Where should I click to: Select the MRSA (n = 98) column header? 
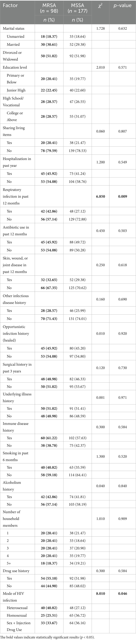(49, 8)
